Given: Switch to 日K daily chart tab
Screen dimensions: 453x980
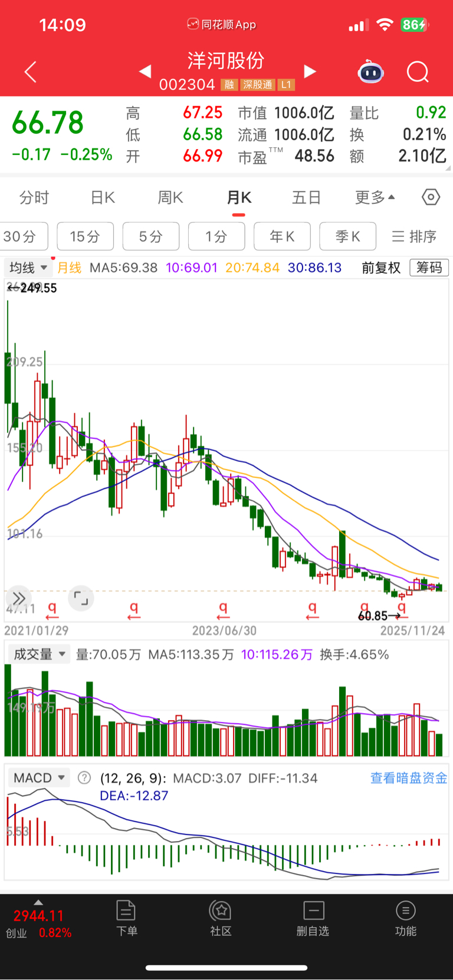Looking at the screenshot, I should pos(103,197).
